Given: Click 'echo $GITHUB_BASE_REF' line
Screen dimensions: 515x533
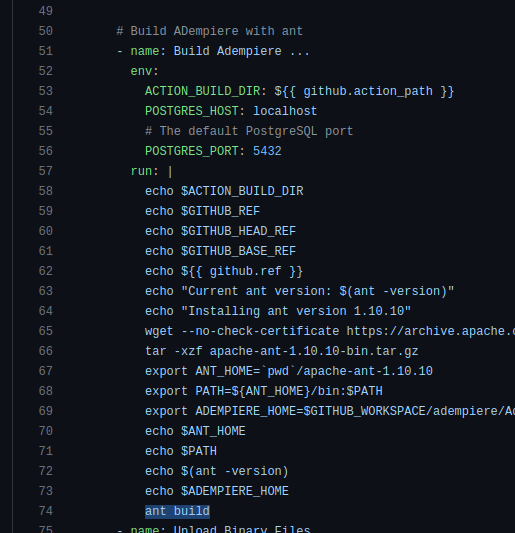Looking at the screenshot, I should point(221,251).
